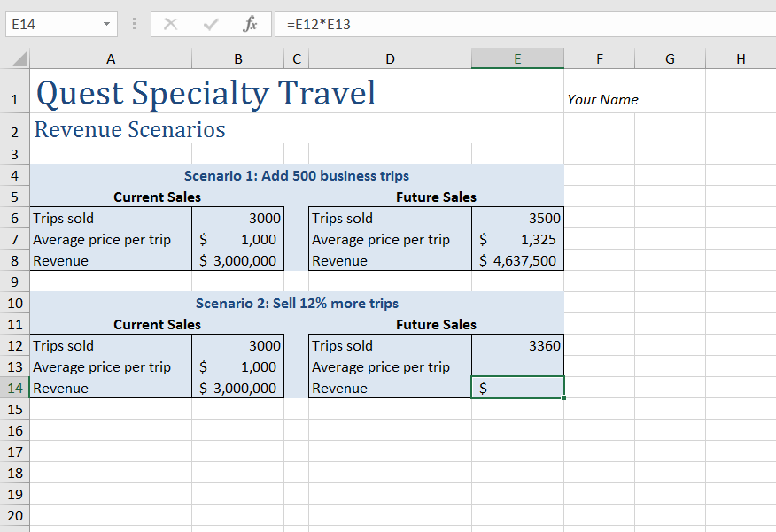Screen dimensions: 776x532
Task: Click Scenario 1: Add 500 business trips heading
Action: click(297, 175)
